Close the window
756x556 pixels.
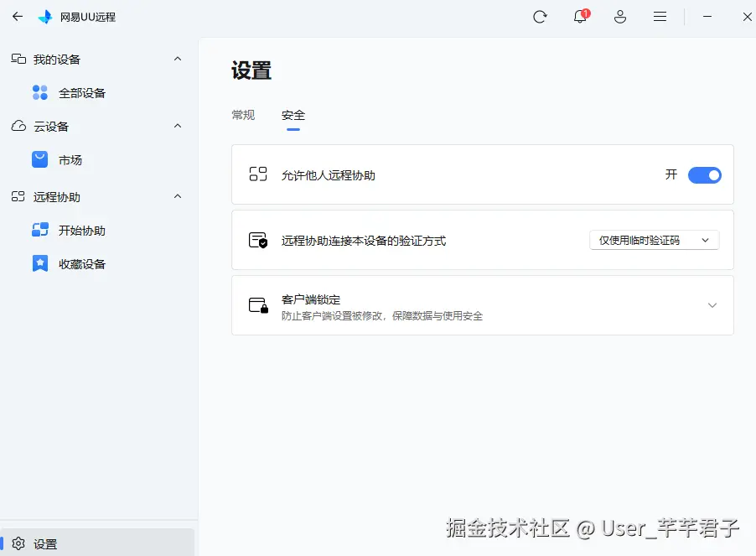(748, 17)
